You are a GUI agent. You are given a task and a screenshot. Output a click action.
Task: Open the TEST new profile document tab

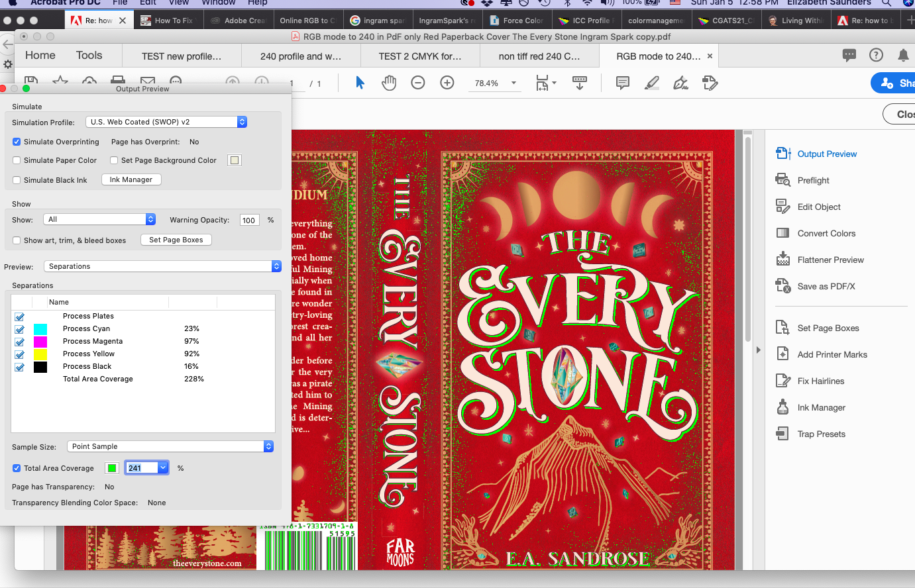(x=182, y=56)
